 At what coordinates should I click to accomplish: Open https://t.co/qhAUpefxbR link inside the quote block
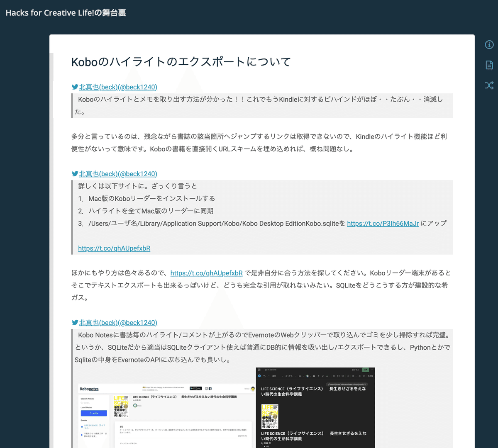tap(114, 248)
